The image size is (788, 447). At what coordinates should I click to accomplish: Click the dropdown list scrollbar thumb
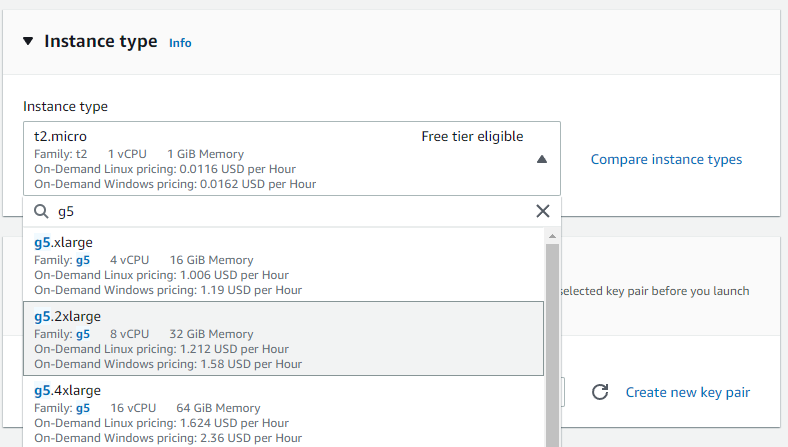tap(552, 345)
